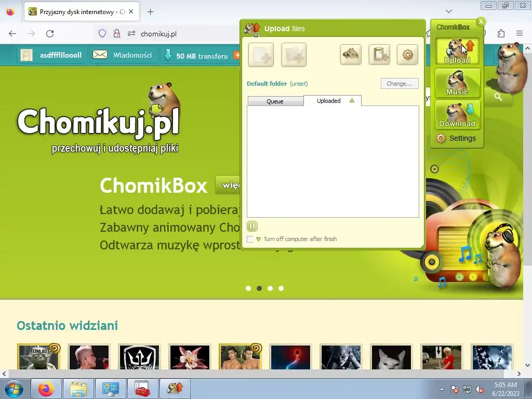Open Music in ChomikBox panel
532x399 pixels.
457,83
